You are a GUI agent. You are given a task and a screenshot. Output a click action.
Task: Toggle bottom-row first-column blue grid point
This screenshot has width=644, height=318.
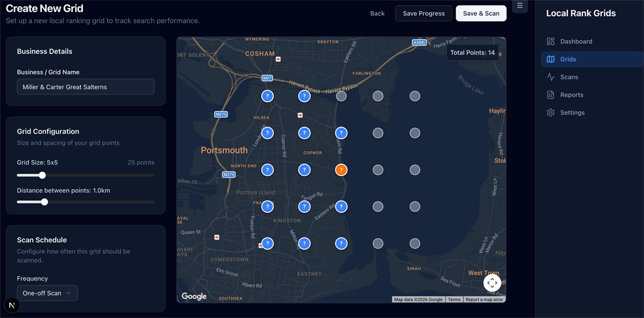click(x=267, y=243)
